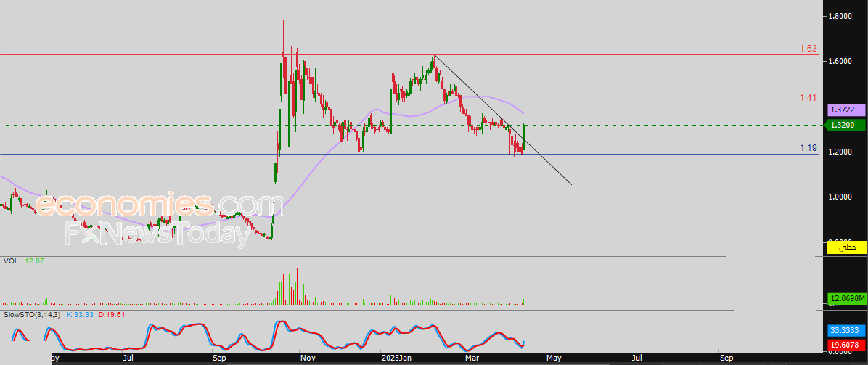The width and height of the screenshot is (868, 365).
Task: Click the green 12.0698M volume tag
Action: point(846,299)
